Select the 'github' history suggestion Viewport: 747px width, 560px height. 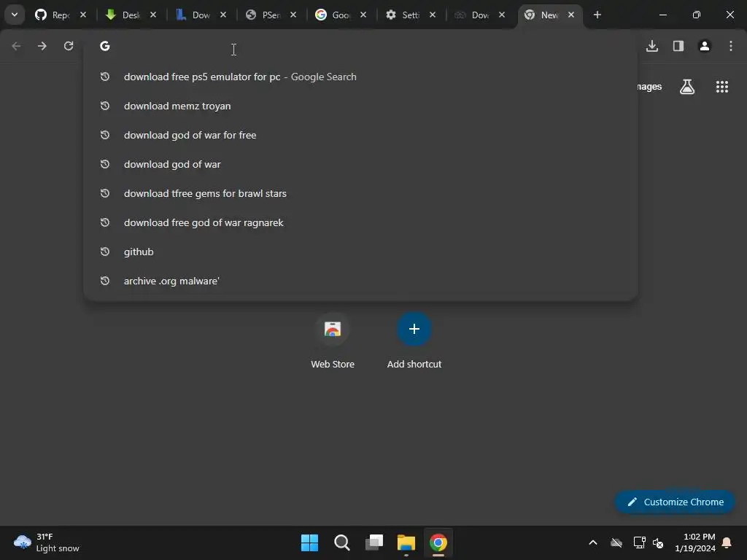(360, 252)
